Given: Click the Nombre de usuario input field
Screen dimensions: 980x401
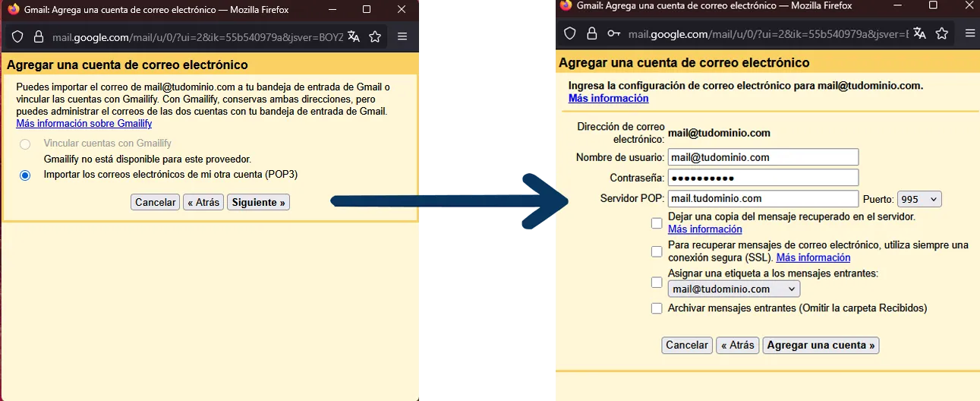Looking at the screenshot, I should [763, 157].
